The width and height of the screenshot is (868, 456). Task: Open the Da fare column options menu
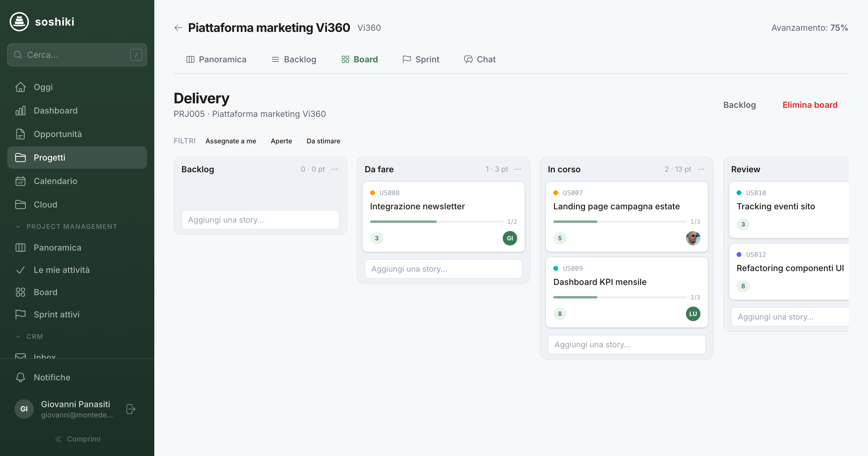click(517, 169)
